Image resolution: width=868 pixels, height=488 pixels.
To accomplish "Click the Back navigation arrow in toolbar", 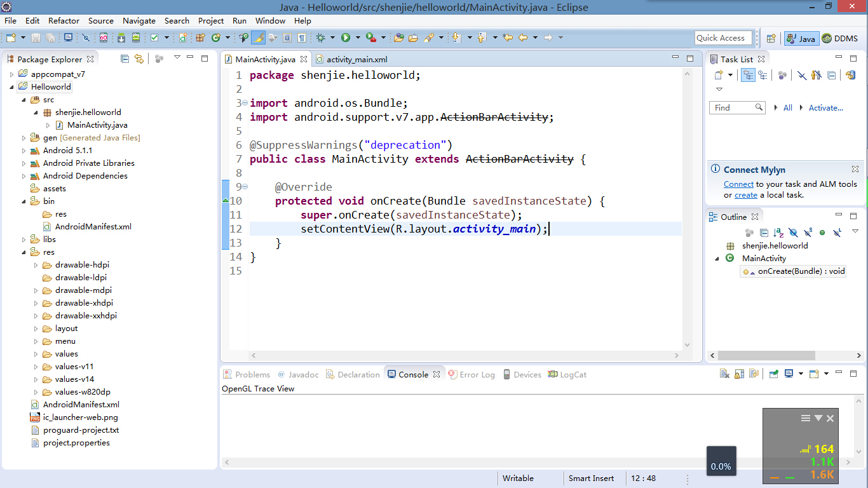I will click(522, 37).
